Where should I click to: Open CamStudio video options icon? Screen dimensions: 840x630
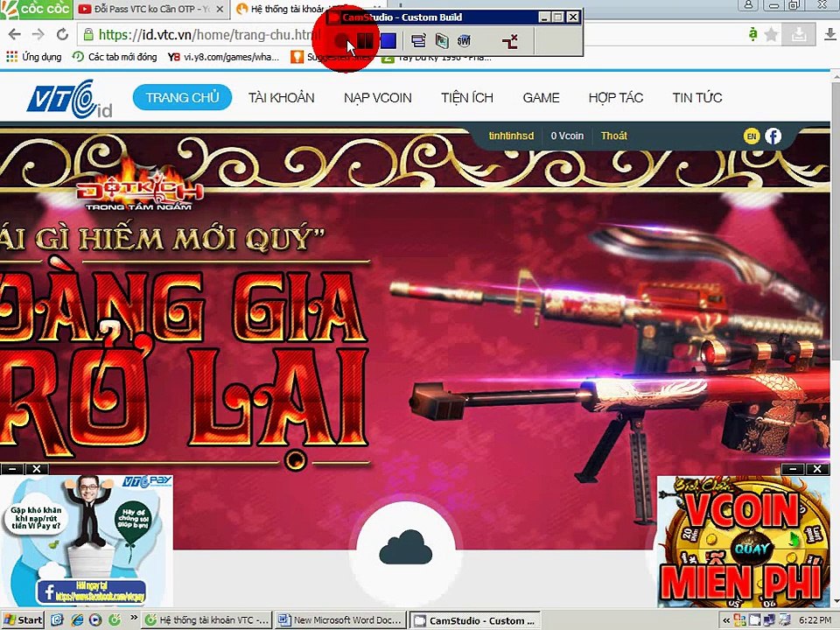pos(441,41)
